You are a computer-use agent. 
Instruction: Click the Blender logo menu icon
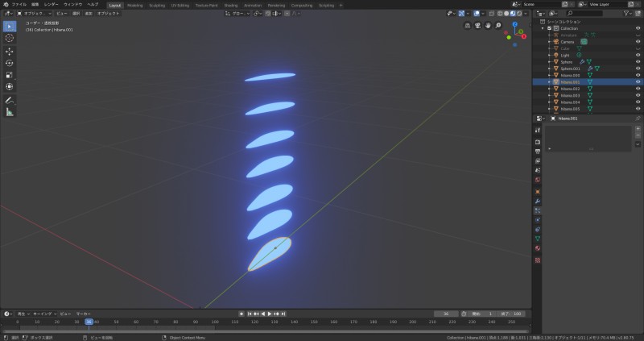click(6, 5)
